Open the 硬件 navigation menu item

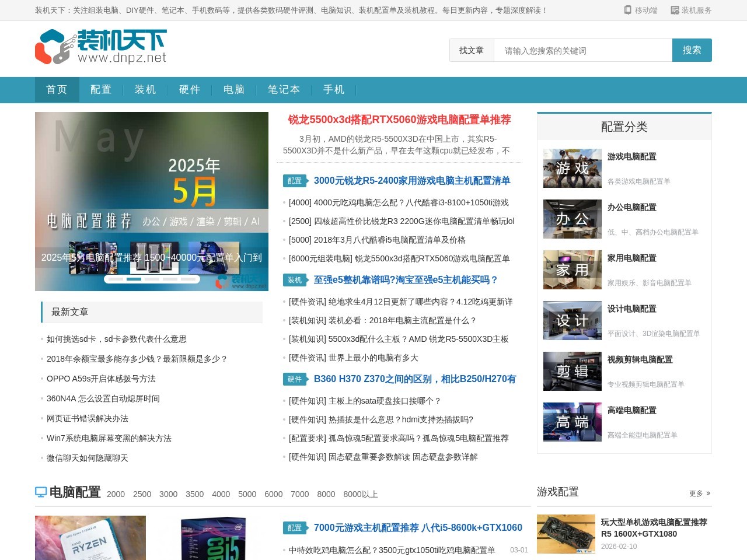pyautogui.click(x=189, y=90)
